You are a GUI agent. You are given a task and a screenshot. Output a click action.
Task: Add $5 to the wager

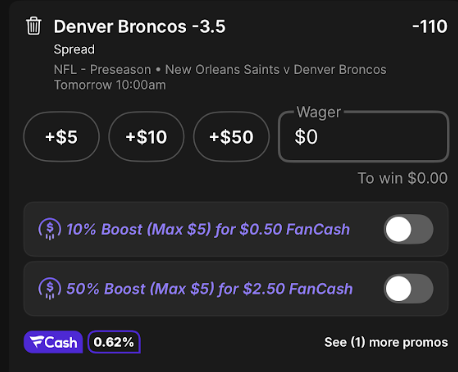tap(61, 137)
